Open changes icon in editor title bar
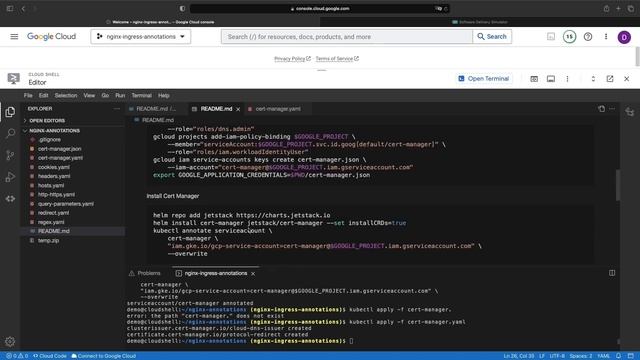This screenshot has height=360, width=640. tap(601, 109)
